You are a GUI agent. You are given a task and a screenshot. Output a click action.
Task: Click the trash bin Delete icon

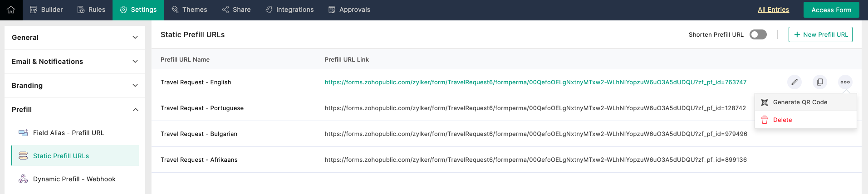click(765, 120)
